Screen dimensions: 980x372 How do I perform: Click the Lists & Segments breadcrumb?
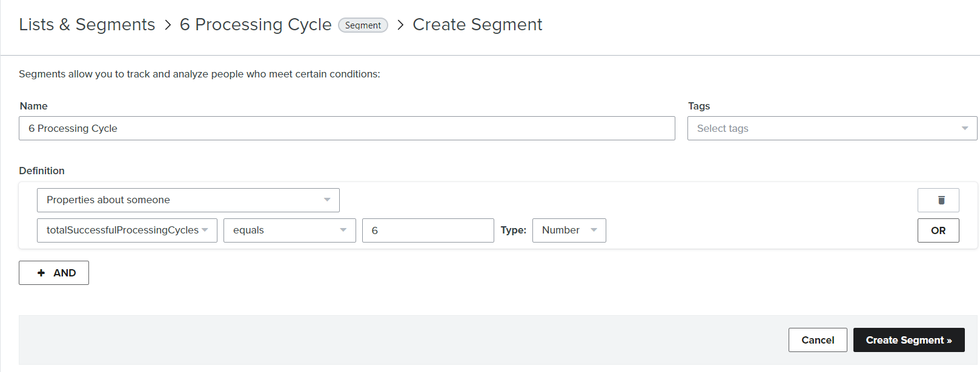point(87,25)
